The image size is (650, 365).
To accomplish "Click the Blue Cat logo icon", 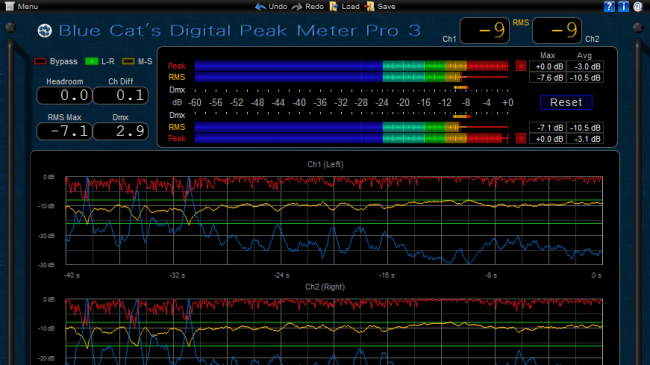I will point(45,31).
